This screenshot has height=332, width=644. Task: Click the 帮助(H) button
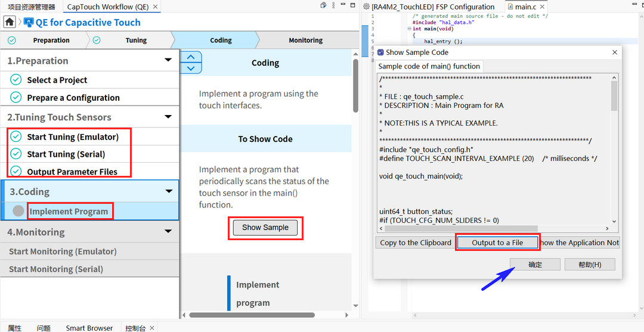click(590, 265)
